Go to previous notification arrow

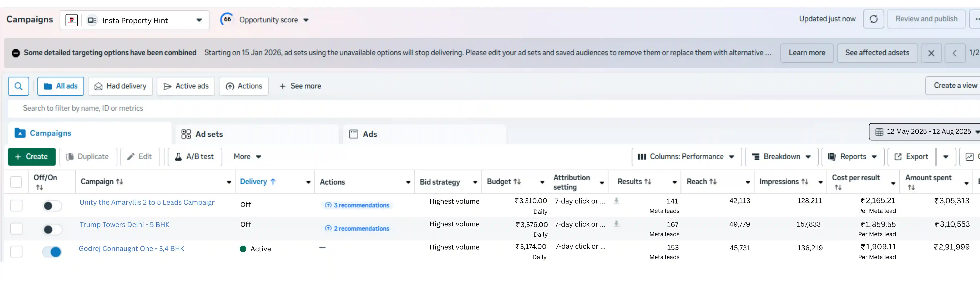point(954,53)
